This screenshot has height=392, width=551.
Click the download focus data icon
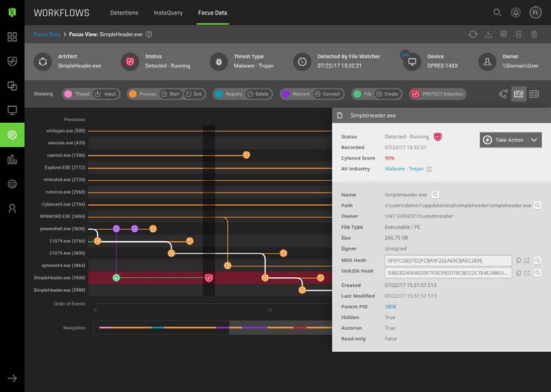488,35
